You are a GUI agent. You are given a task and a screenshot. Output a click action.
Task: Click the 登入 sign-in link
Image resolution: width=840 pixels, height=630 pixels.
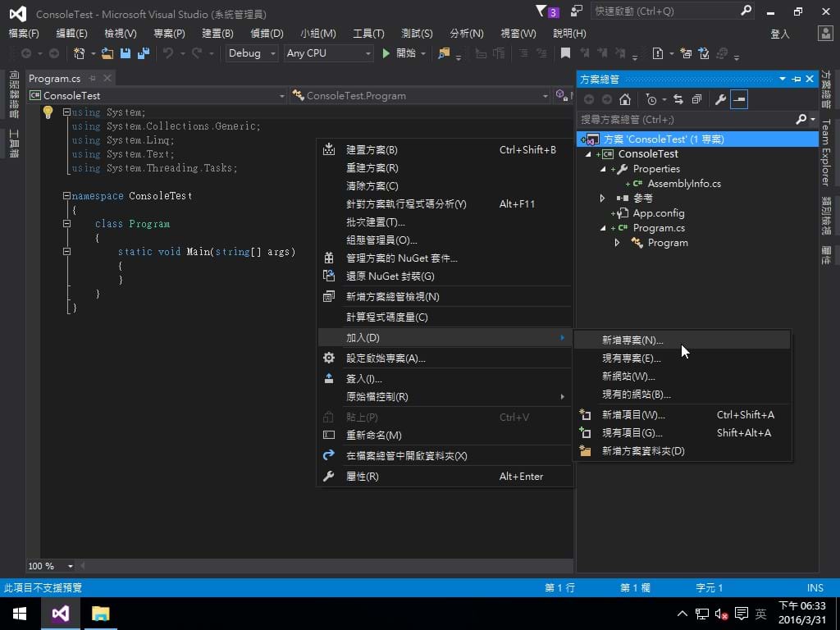(780, 34)
